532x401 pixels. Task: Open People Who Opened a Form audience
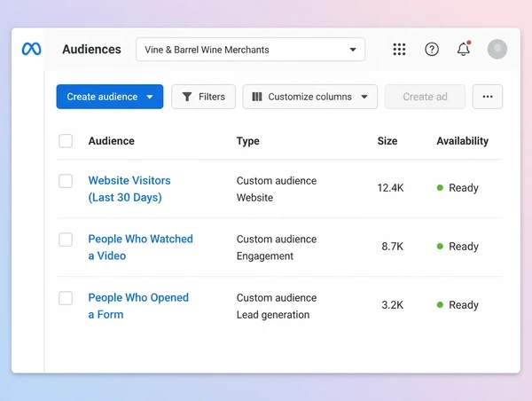click(x=138, y=306)
